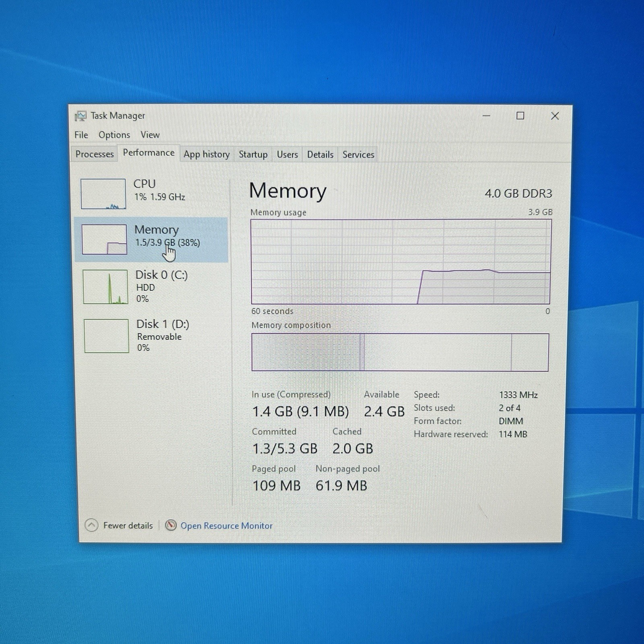Select the Disk 1 (D:) mini graph
644x644 pixels.
(x=107, y=336)
